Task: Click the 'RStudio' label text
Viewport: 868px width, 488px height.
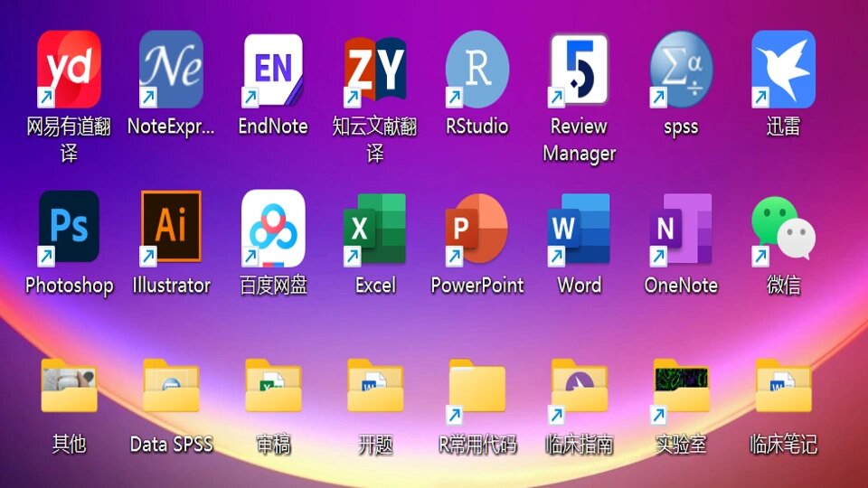Action: pos(476,127)
